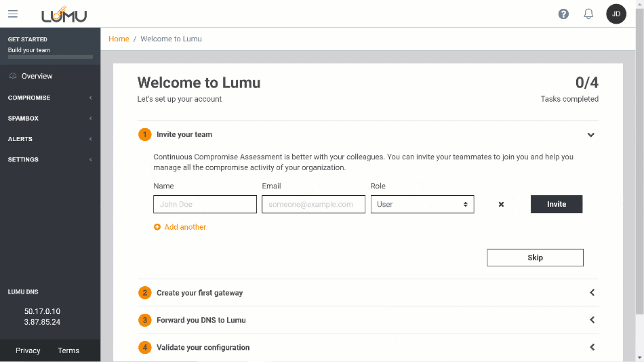This screenshot has width=644, height=362.
Task: Open the JD user avatar menu
Action: point(616,14)
